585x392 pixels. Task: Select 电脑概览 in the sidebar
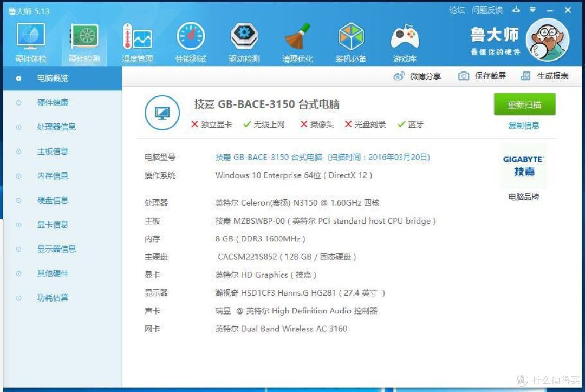click(x=63, y=79)
